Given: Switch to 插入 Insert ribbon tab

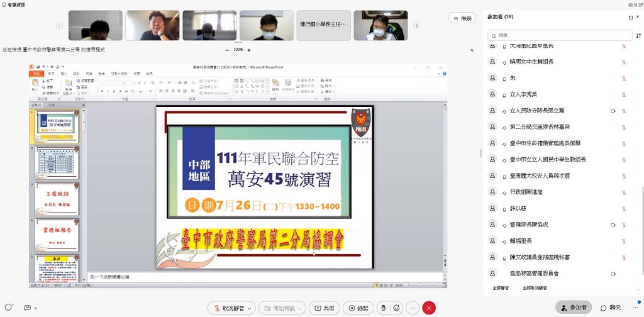Looking at the screenshot, I should pos(64,74).
